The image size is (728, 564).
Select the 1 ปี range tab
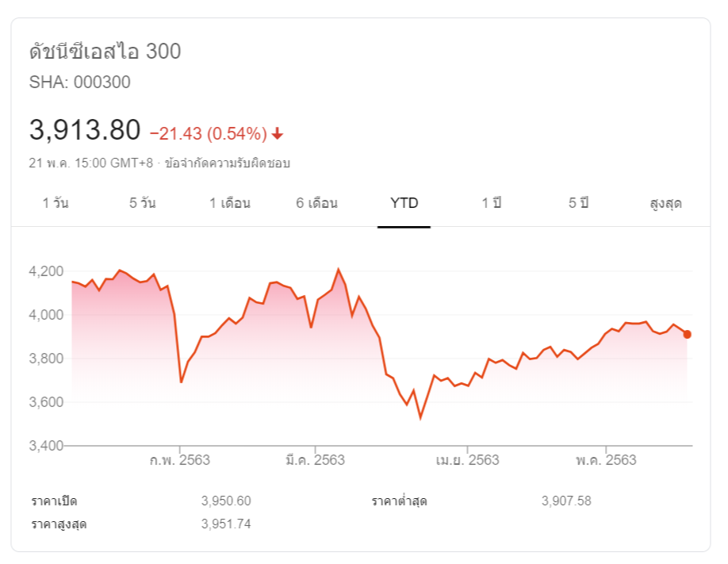(x=492, y=203)
